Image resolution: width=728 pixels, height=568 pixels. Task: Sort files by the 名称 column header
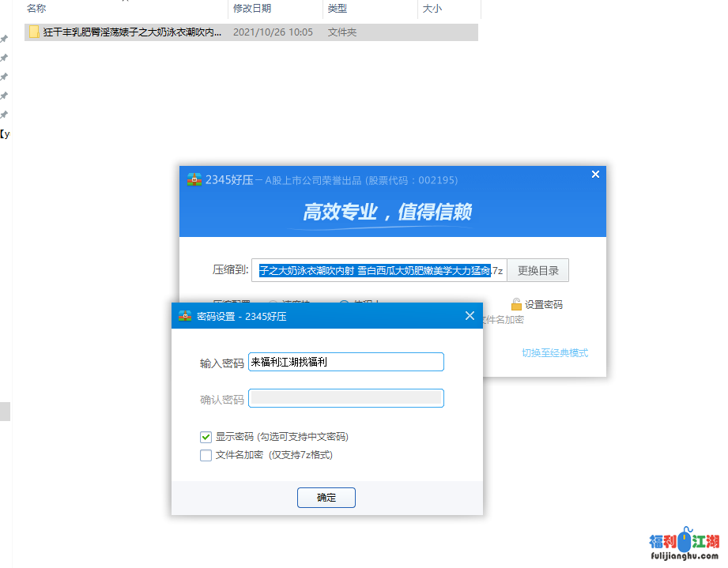(x=36, y=9)
